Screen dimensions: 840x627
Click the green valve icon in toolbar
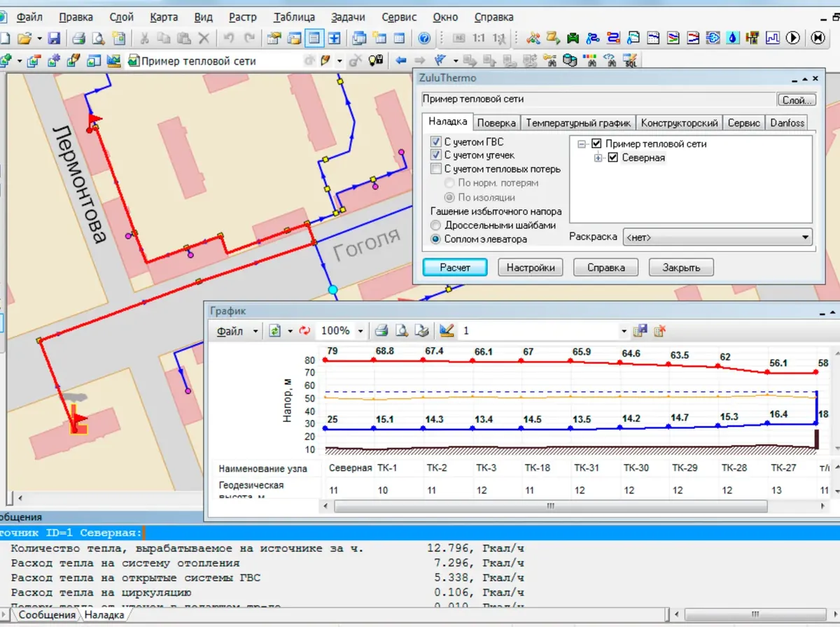tap(573, 38)
